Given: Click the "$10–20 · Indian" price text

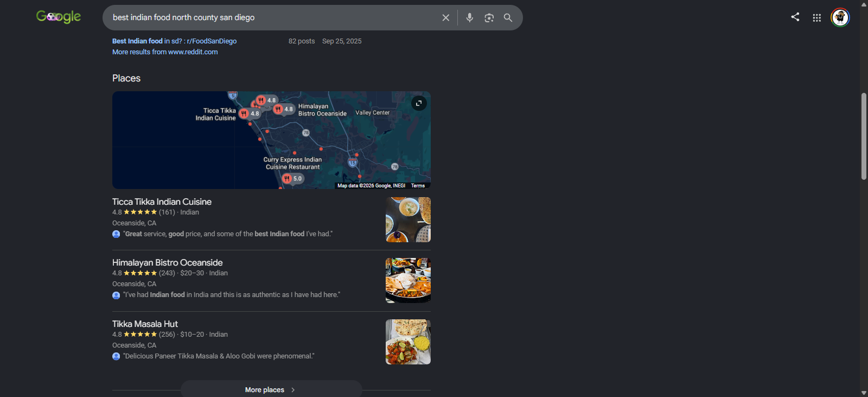Looking at the screenshot, I should (x=204, y=335).
